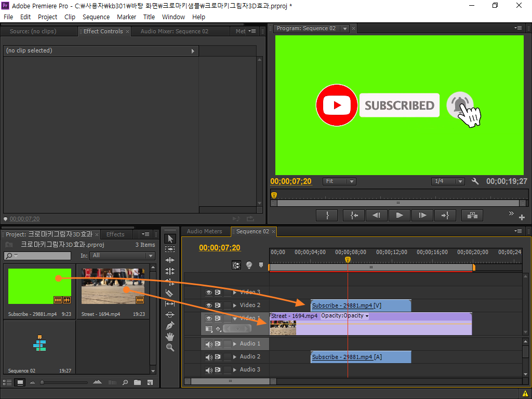This screenshot has height=399, width=532.
Task: Open the 1/4 playback resolution dropdown
Action: [x=447, y=181]
